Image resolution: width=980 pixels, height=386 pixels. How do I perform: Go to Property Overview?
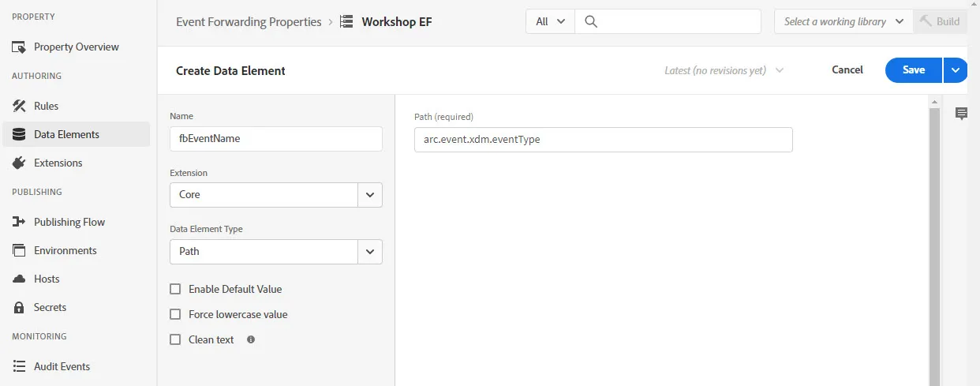coord(77,47)
